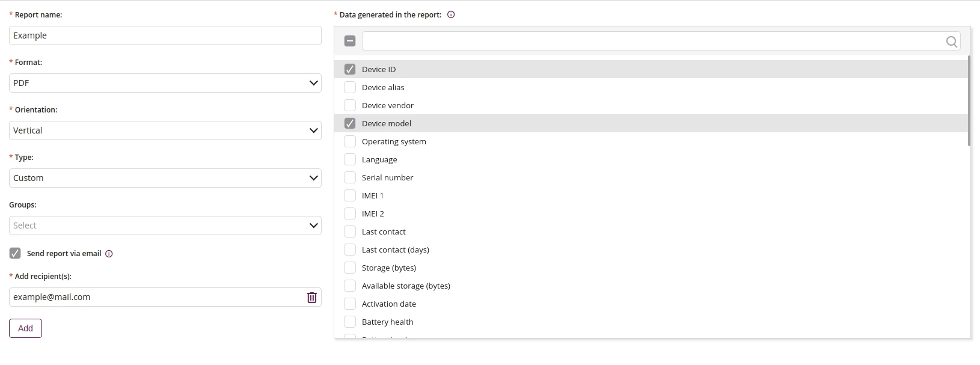Open the Orientation dropdown showing Vertical
This screenshot has width=980, height=365.
(x=165, y=130)
